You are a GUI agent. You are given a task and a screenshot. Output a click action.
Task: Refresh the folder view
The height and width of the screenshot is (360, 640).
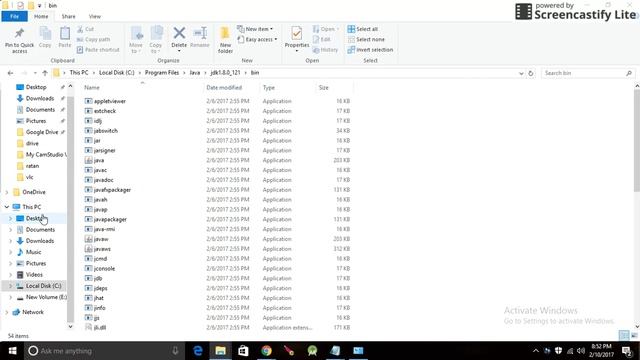tap(531, 73)
